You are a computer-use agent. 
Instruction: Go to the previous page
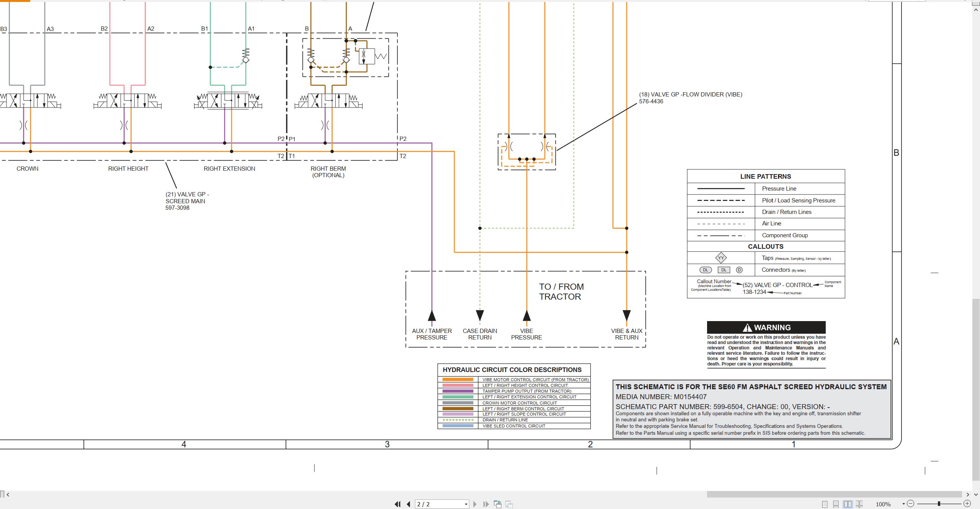[408, 504]
